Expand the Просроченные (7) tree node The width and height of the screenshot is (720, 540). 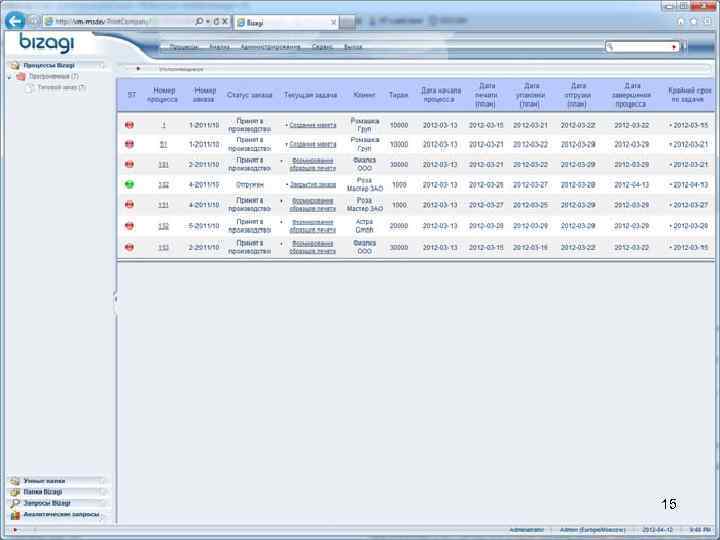coord(10,77)
